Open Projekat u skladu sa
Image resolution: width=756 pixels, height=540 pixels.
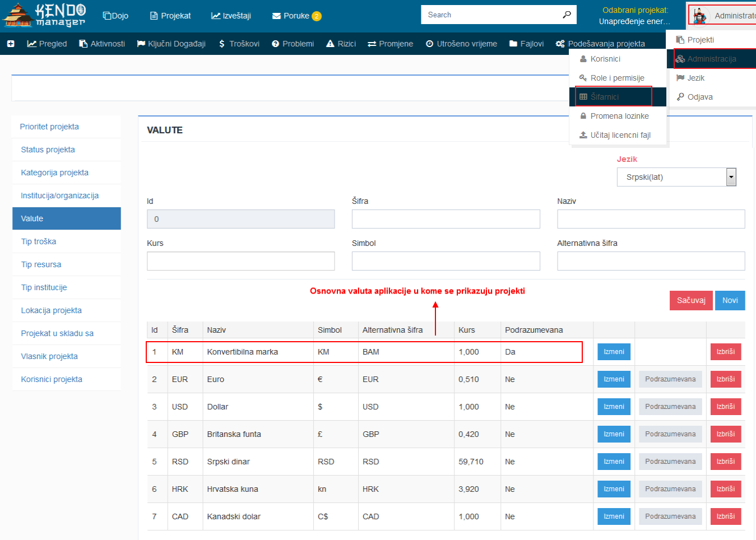67,333
